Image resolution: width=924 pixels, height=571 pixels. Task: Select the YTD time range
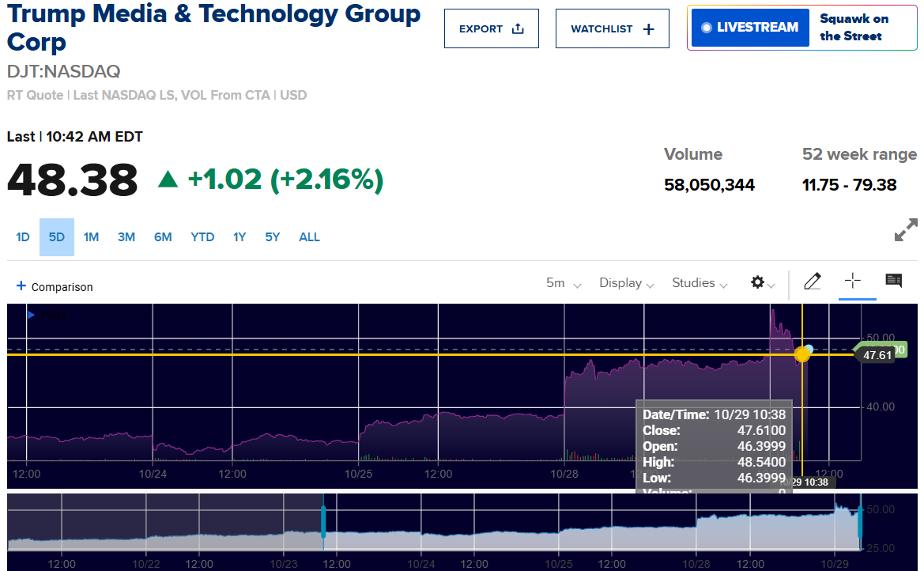202,237
